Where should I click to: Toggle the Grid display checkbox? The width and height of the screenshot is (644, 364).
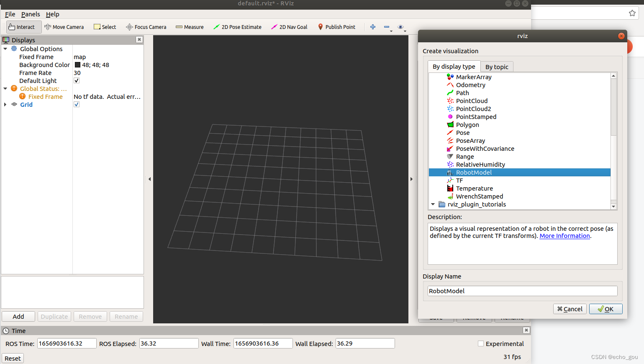pyautogui.click(x=77, y=104)
